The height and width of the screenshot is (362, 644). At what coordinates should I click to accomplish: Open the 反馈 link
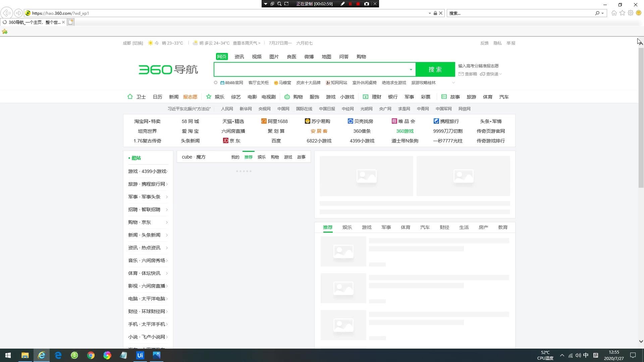484,43
